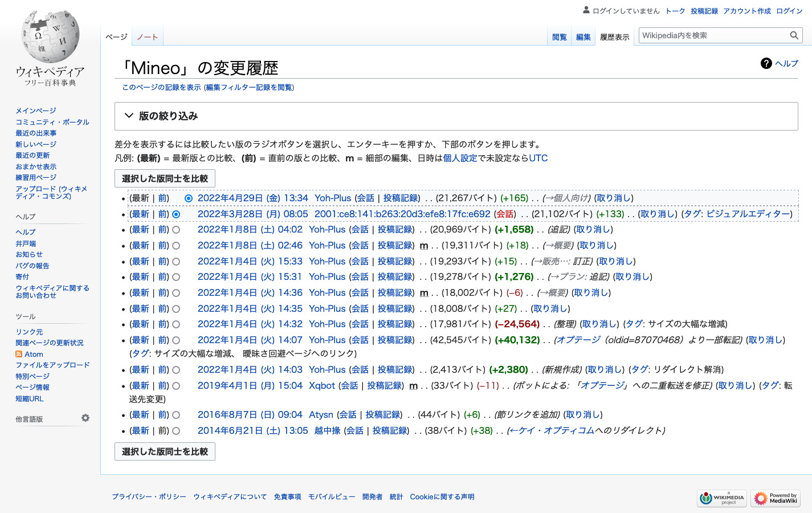Click the Powered by MediaWiki badge
This screenshot has width=812, height=513.
point(775,498)
